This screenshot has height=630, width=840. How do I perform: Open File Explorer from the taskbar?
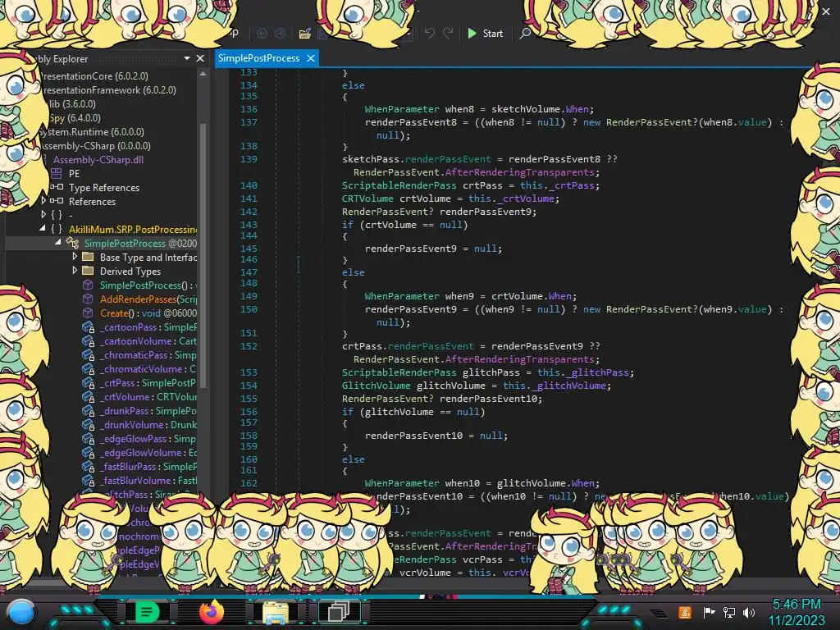pos(276,612)
